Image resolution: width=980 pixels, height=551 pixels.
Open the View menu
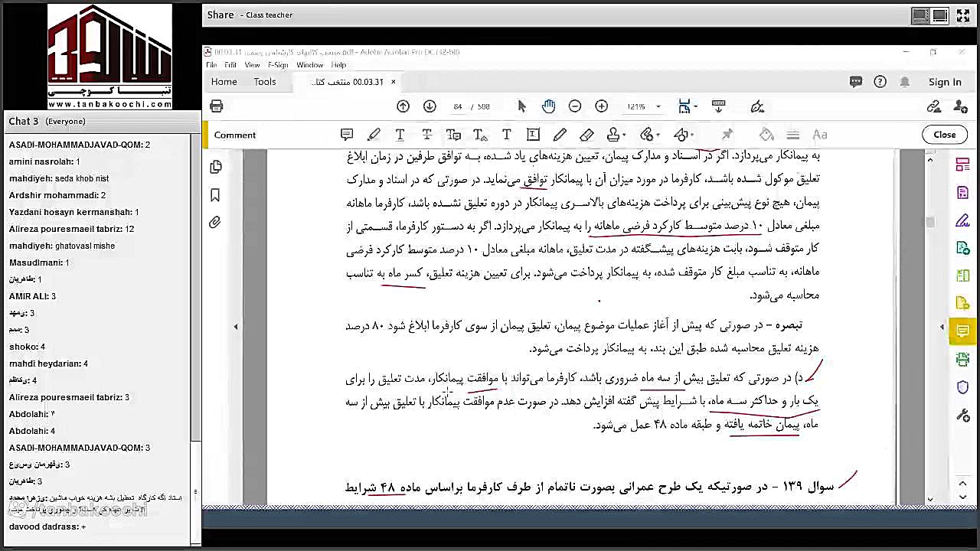[x=252, y=65]
